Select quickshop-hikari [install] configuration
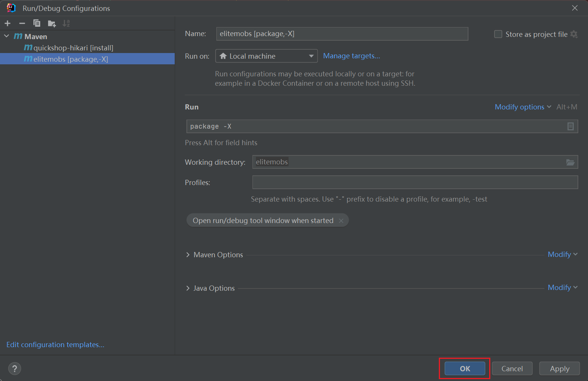Image resolution: width=588 pixels, height=381 pixels. point(87,48)
